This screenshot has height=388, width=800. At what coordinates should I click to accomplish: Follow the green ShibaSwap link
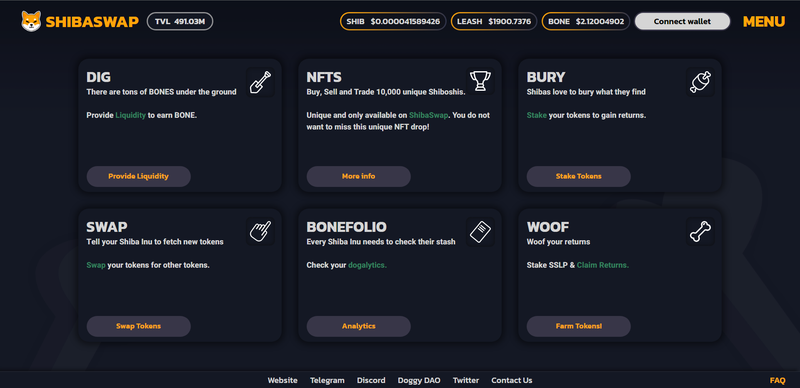[x=428, y=115]
